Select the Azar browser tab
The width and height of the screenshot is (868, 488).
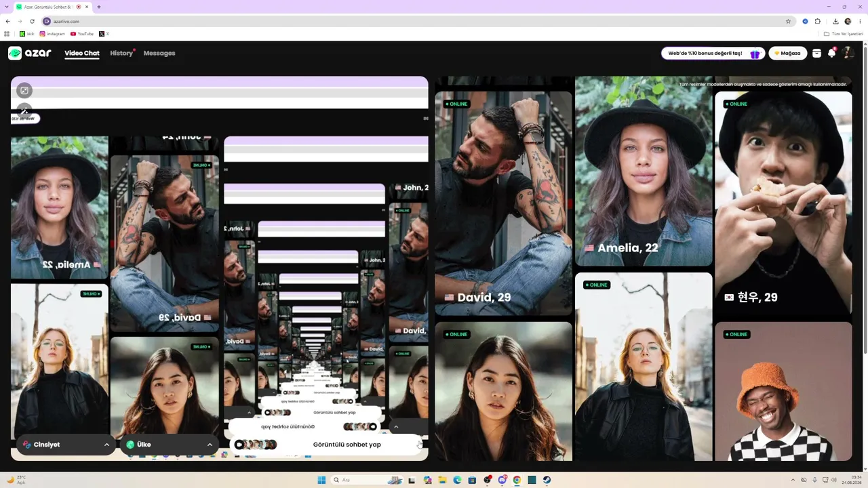(x=53, y=7)
